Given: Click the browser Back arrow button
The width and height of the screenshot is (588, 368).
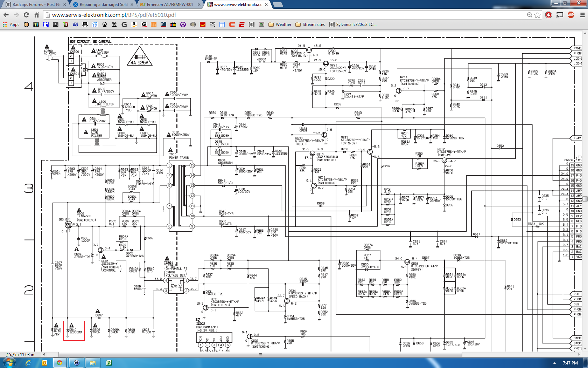Looking at the screenshot, I should [6, 15].
